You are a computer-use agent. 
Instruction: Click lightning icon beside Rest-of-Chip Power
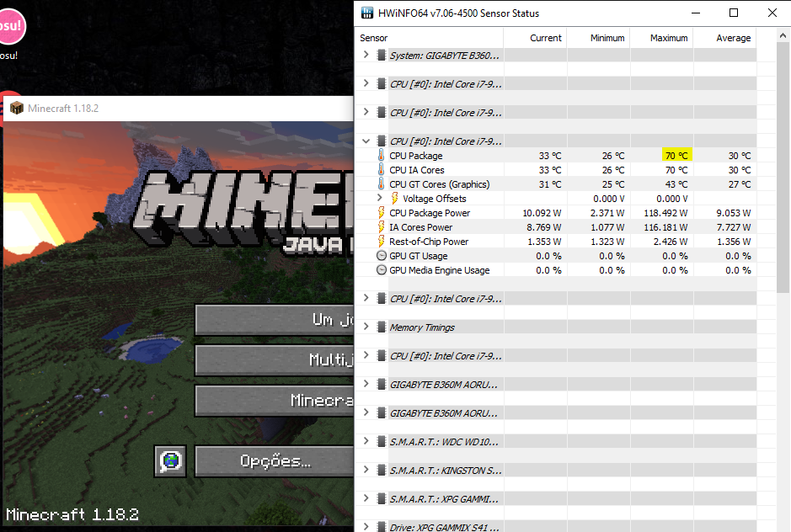pyautogui.click(x=382, y=241)
